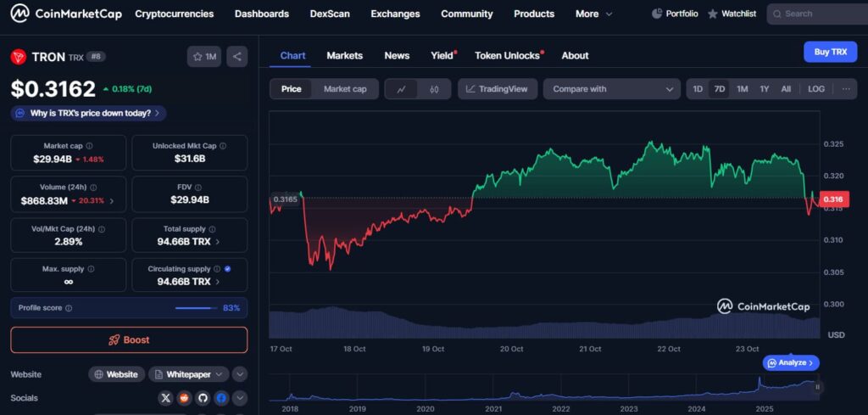This screenshot has width=868, height=415.
Task: Switch to candlestick chart view icon
Action: (x=434, y=89)
